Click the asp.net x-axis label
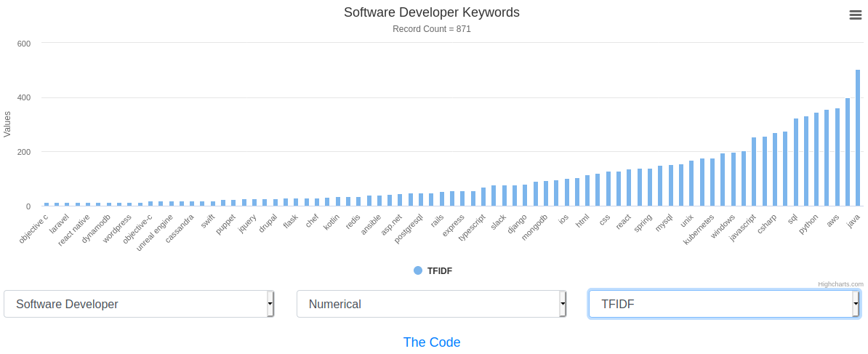Viewport: 868px width, 354px height. coord(391,225)
